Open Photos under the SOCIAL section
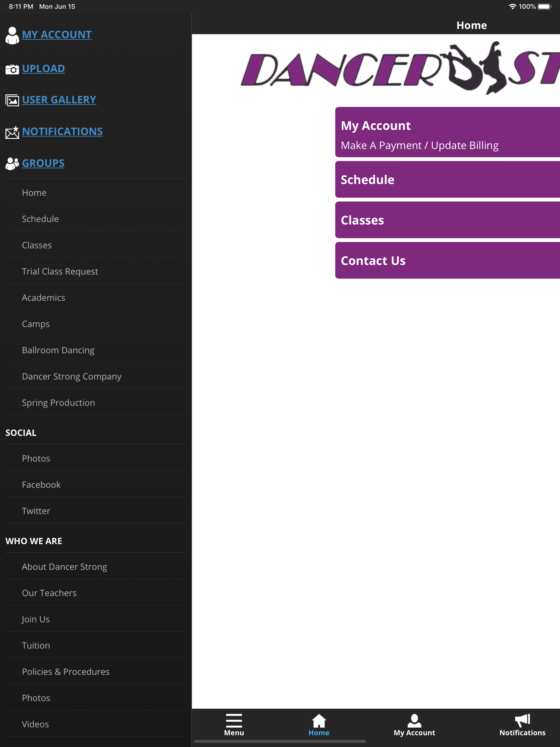The height and width of the screenshot is (747, 560). pos(96,458)
